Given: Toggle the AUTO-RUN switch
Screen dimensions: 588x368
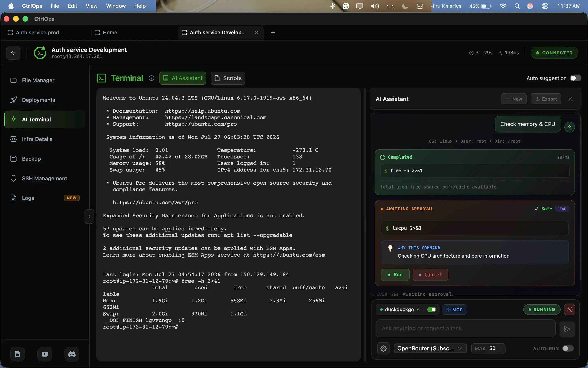Looking at the screenshot, I should [568, 348].
